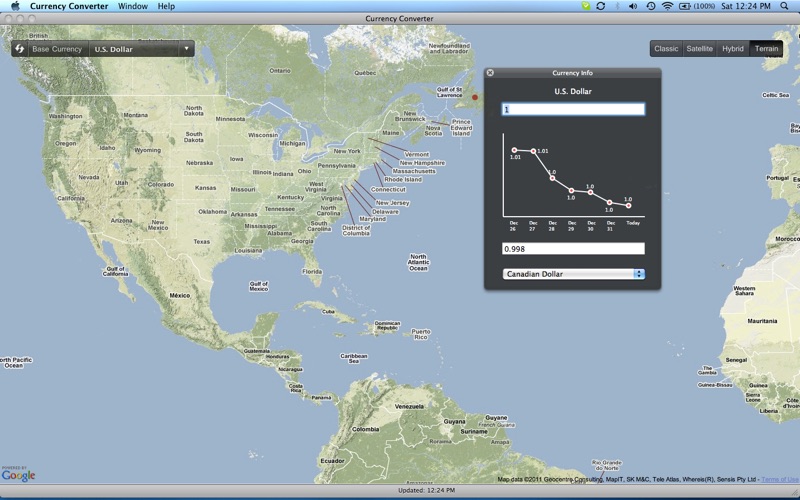The image size is (800, 500).
Task: Close the Currency Info panel
Action: tap(490, 73)
